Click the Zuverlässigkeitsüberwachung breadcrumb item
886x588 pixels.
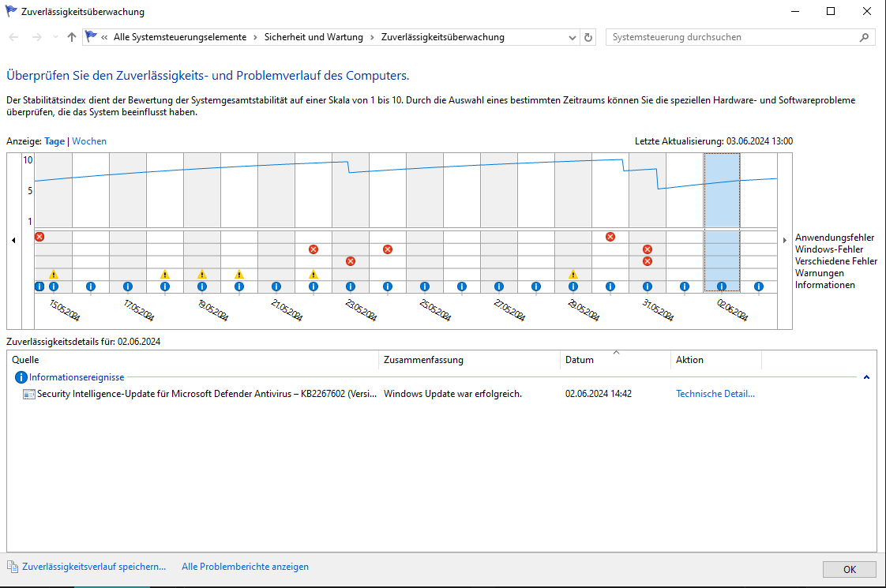pos(443,37)
